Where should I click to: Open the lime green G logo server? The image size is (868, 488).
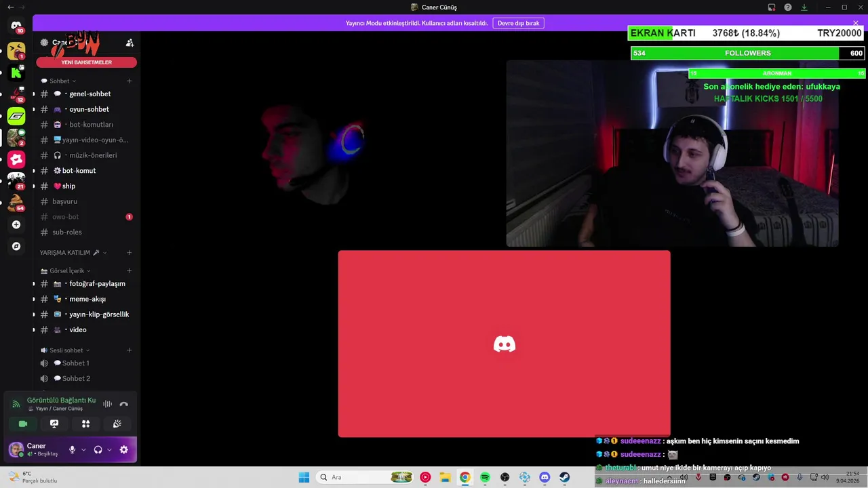16,116
